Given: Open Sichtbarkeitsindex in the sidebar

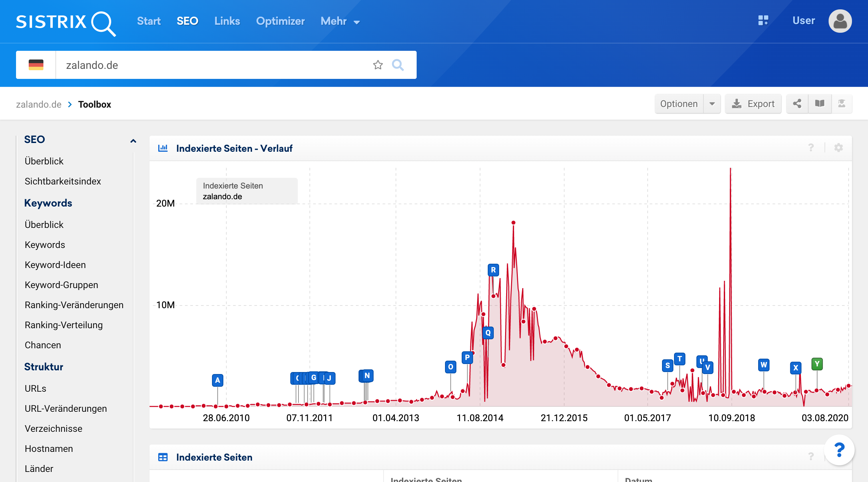Looking at the screenshot, I should [63, 181].
